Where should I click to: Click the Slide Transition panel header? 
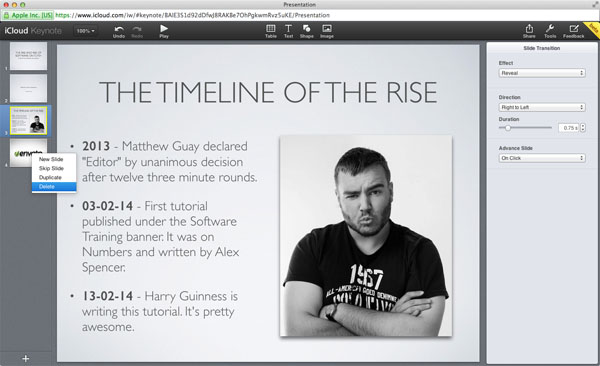click(x=541, y=48)
